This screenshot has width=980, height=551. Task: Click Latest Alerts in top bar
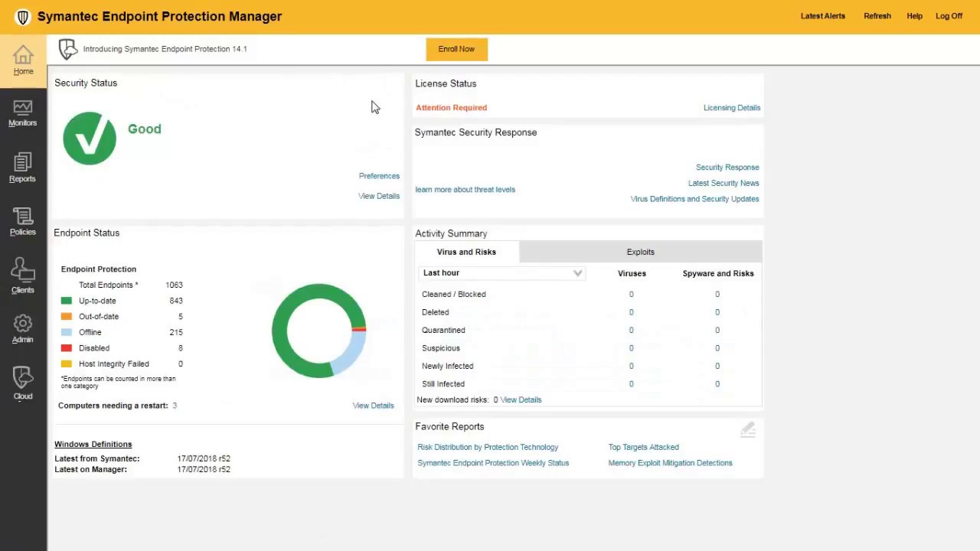(822, 16)
